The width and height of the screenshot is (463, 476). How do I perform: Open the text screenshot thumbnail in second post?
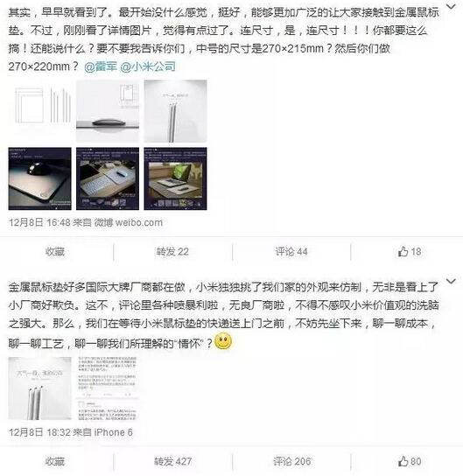click(x=108, y=388)
